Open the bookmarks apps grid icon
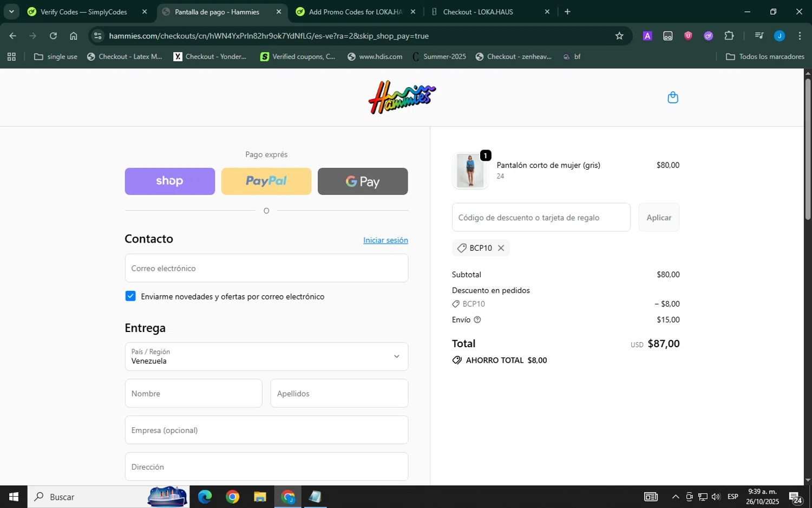This screenshot has height=508, width=812. pyautogui.click(x=11, y=56)
